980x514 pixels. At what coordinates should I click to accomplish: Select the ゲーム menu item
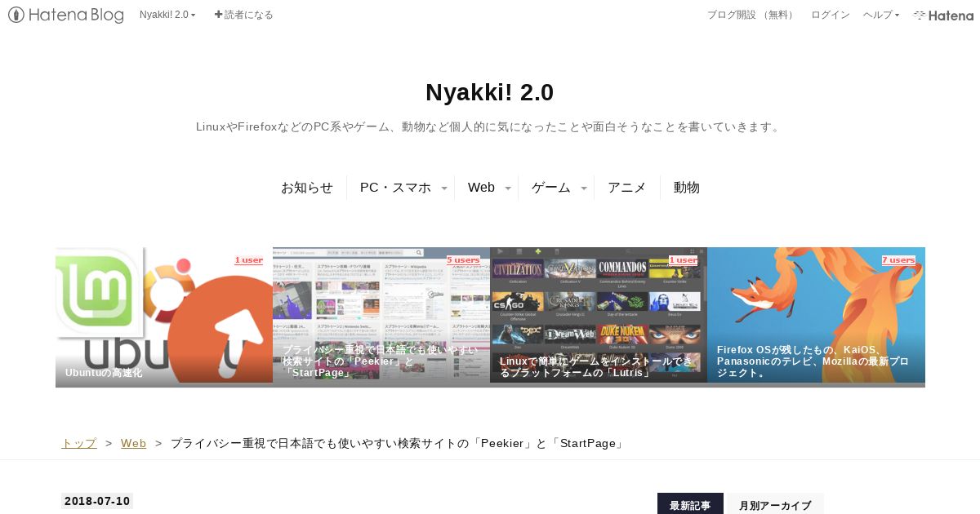coord(551,188)
